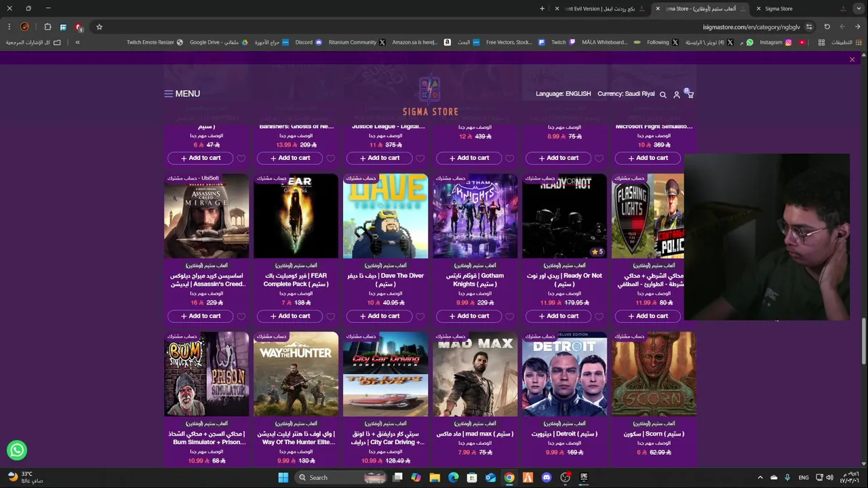Open site information icon in address bar
Screen dimensions: 868x488
click(x=809, y=27)
